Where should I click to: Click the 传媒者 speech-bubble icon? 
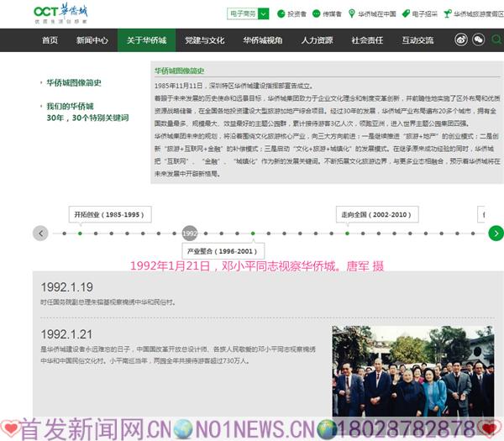pyautogui.click(x=317, y=13)
